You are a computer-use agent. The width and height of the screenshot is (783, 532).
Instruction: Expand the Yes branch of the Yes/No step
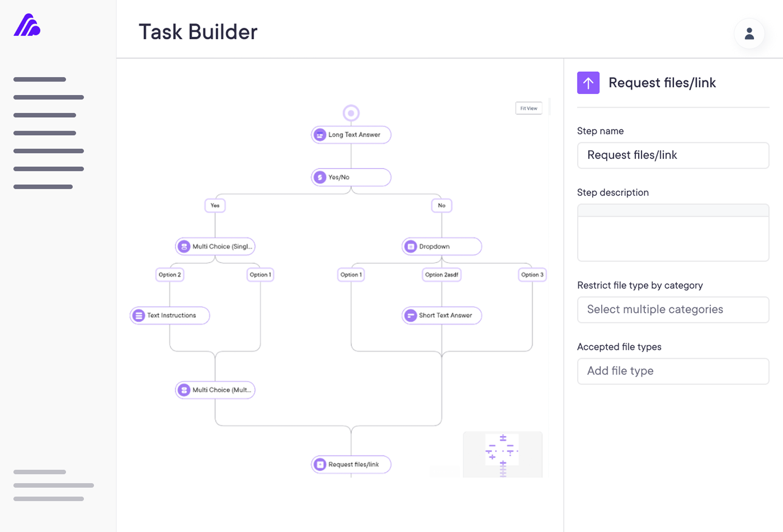tap(215, 205)
